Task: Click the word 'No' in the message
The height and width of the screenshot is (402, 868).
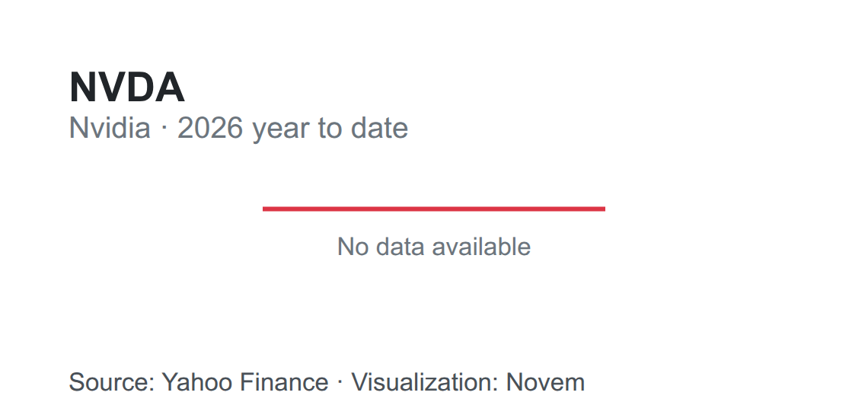Action: [353, 247]
